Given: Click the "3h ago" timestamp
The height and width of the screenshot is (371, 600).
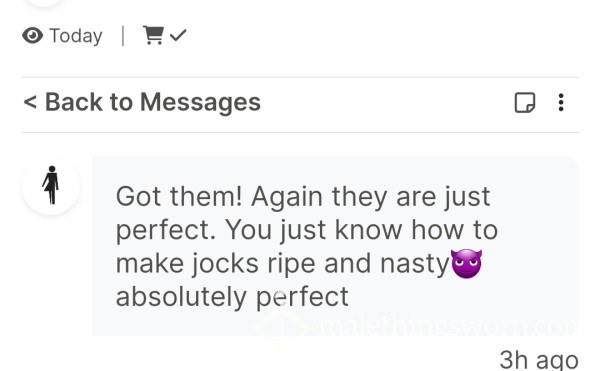Looking at the screenshot, I should (x=539, y=360).
